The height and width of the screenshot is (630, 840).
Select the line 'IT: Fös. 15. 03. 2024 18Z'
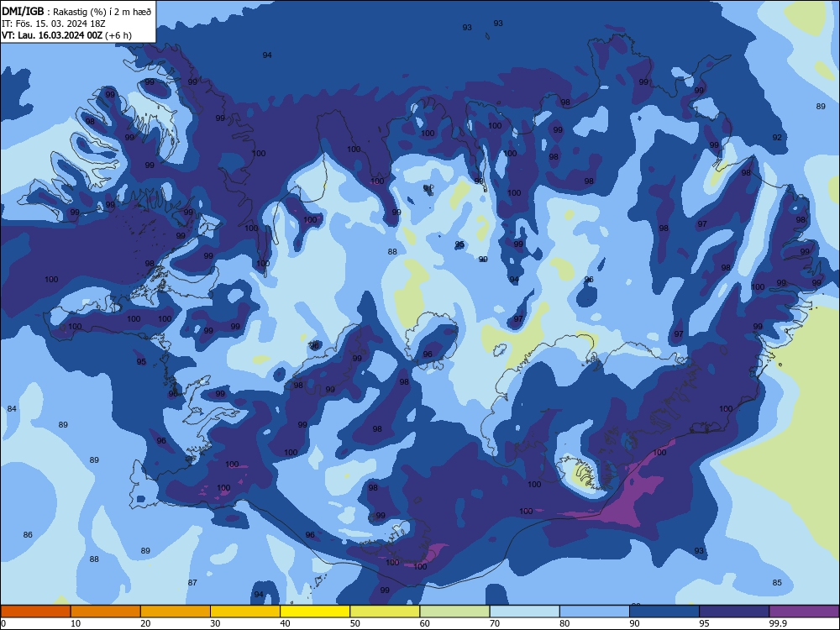point(53,24)
